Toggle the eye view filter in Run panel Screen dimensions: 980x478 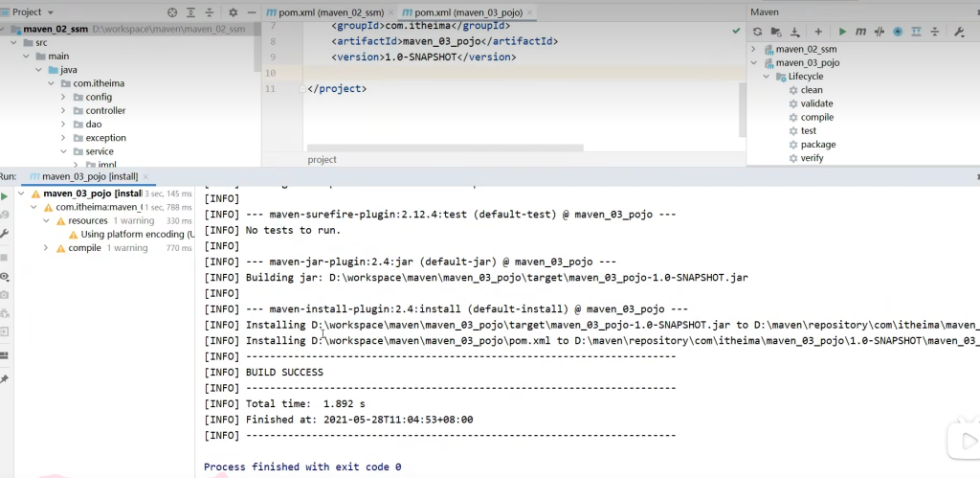click(x=5, y=276)
